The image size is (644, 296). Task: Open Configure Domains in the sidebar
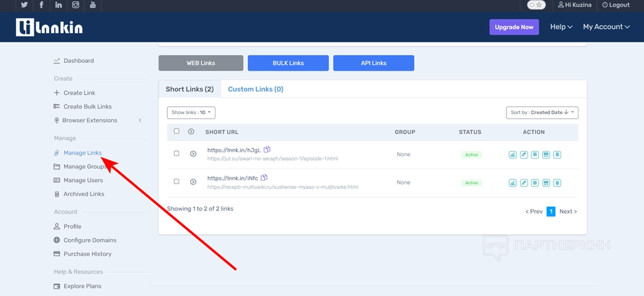[x=85, y=240]
